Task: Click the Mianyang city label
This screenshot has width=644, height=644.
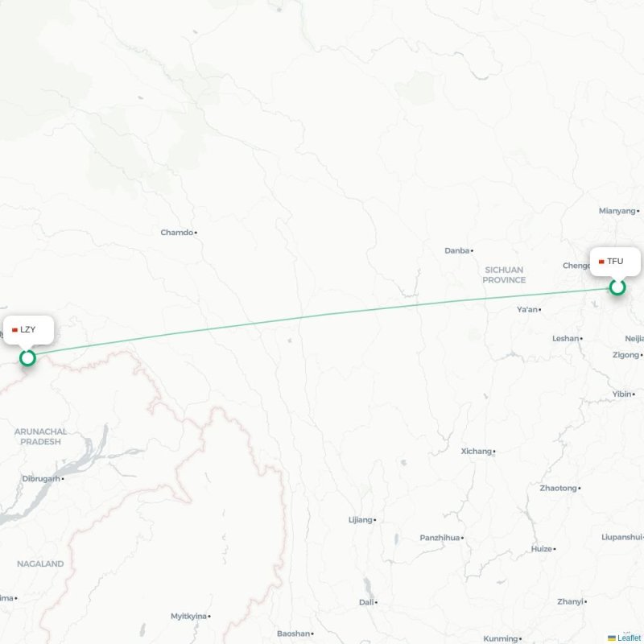Action: point(617,211)
